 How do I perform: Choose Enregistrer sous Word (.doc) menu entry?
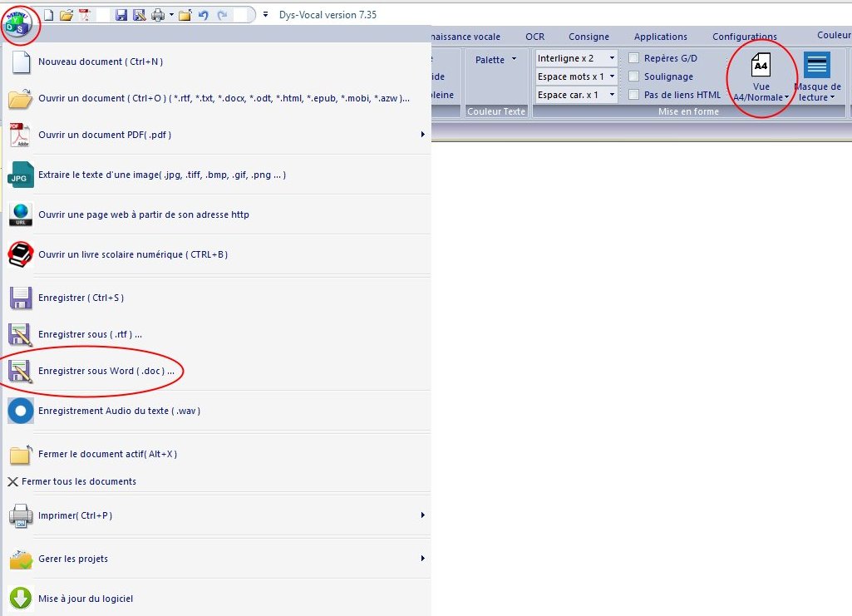pyautogui.click(x=106, y=371)
